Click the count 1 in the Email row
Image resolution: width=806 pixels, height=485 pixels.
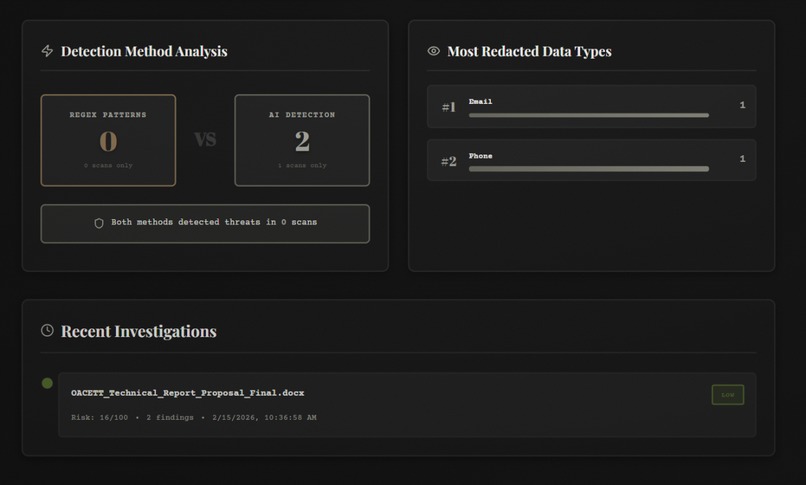coord(742,105)
